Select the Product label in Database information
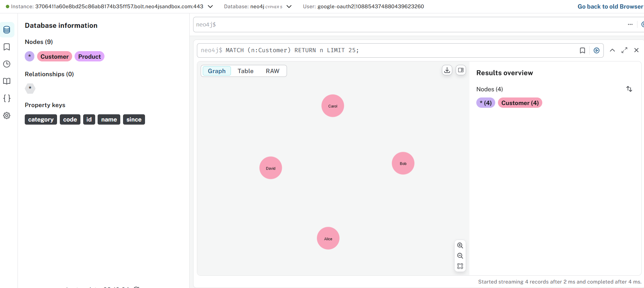Image resolution: width=644 pixels, height=288 pixels. coord(89,57)
